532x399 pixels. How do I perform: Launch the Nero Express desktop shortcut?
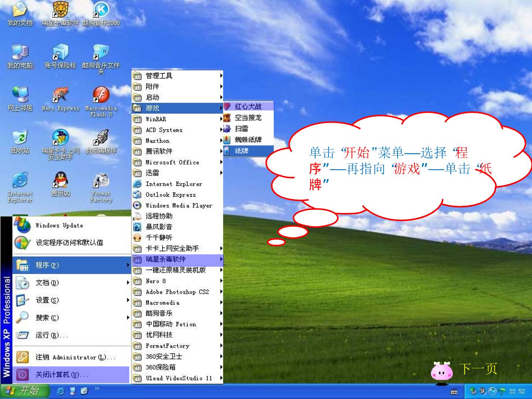[x=61, y=99]
